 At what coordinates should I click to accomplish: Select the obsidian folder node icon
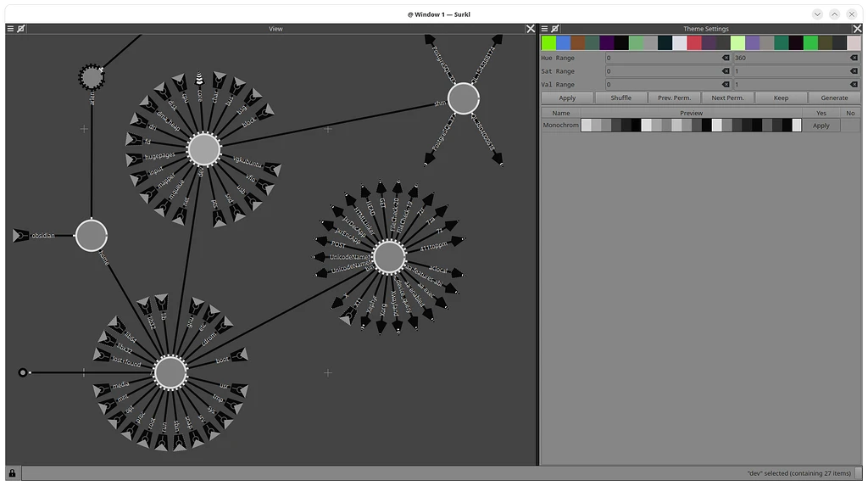tap(20, 236)
